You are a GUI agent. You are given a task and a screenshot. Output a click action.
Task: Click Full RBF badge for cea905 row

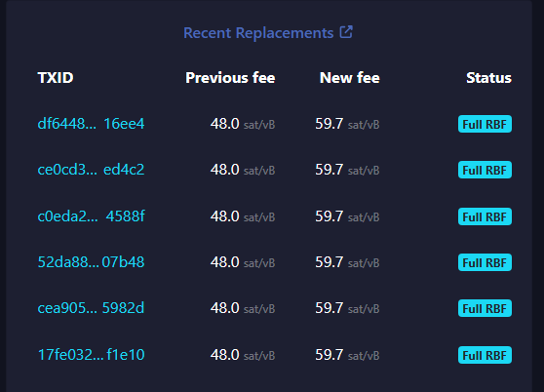tap(485, 308)
